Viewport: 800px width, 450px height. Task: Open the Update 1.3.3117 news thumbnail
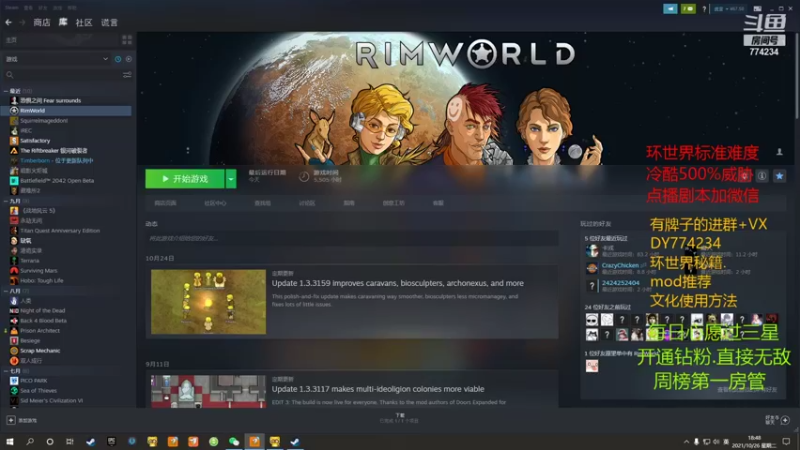tap(208, 391)
